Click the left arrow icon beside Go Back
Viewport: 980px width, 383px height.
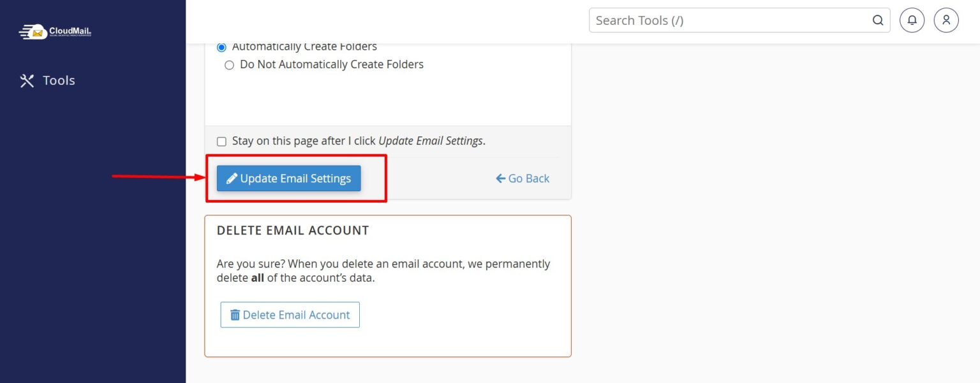coord(501,178)
